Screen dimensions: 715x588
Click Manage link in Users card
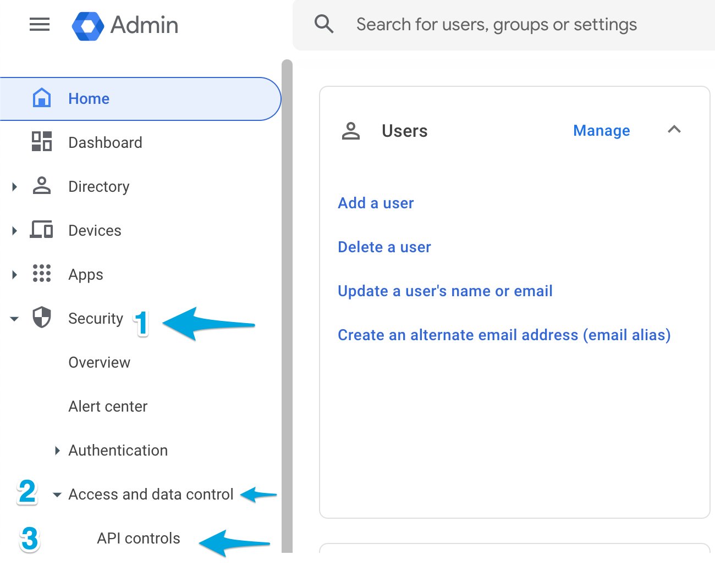(602, 131)
